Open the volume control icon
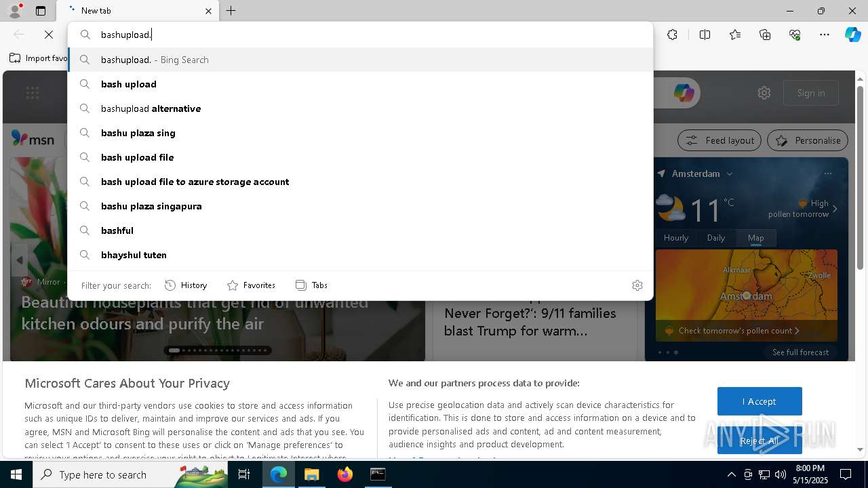 (780, 474)
